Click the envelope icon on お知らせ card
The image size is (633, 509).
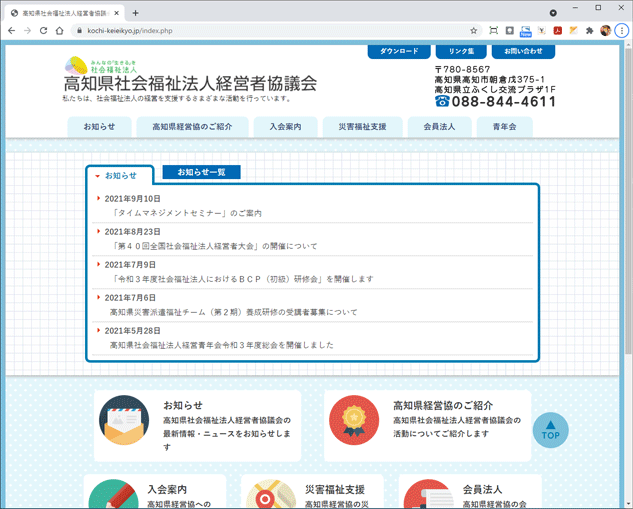click(124, 420)
